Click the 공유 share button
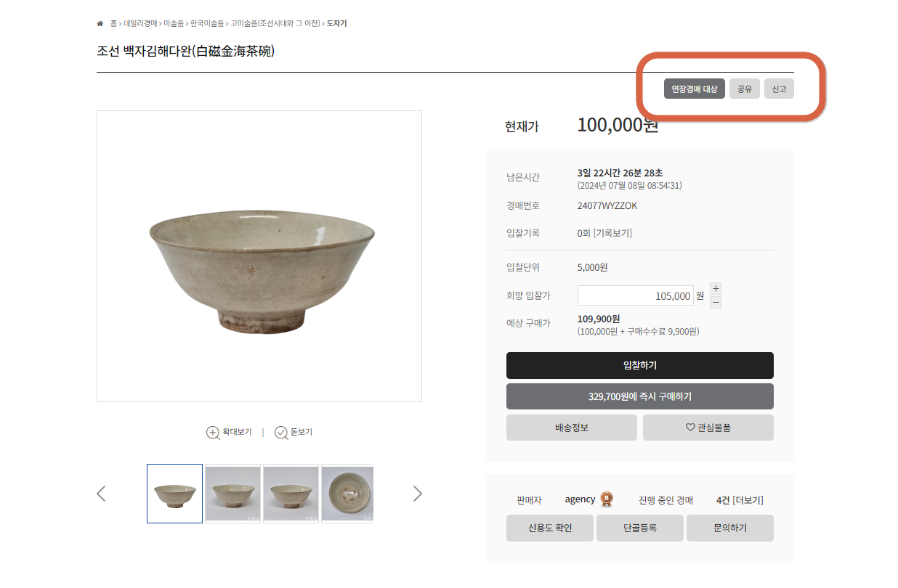 [x=745, y=89]
